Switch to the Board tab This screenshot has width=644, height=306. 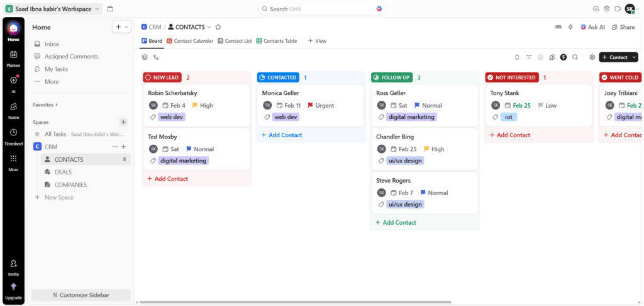tap(152, 41)
